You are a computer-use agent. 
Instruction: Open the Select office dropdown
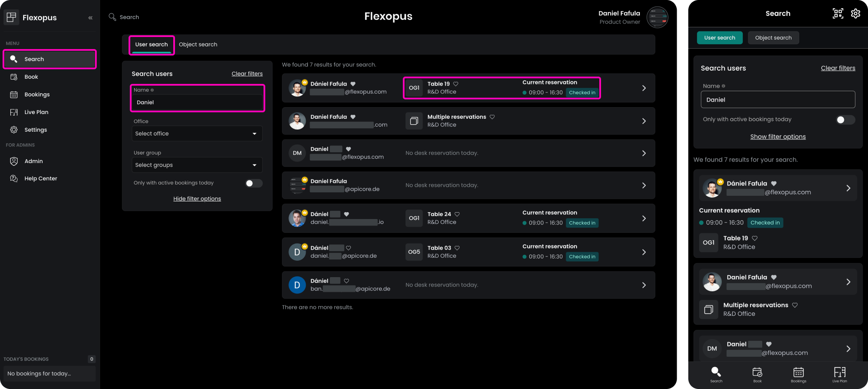pos(197,134)
